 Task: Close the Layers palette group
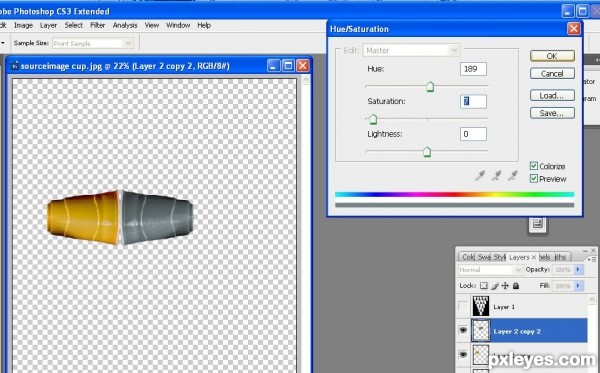[x=593, y=251]
